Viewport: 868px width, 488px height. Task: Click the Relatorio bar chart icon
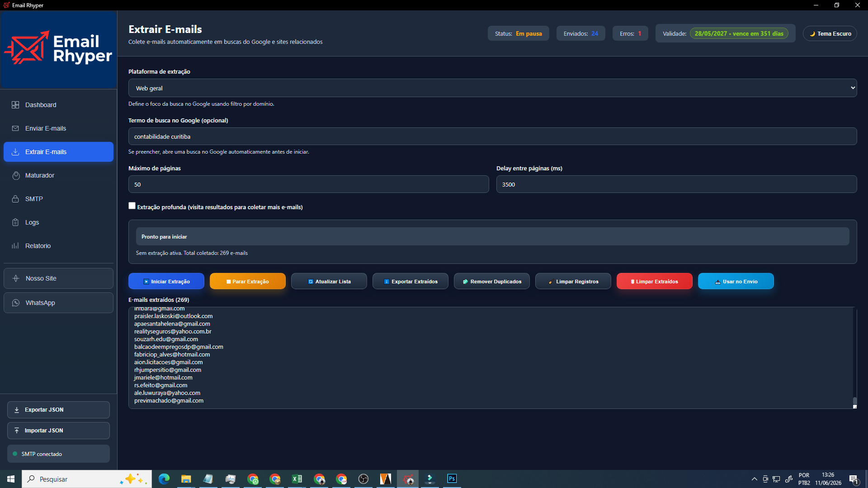click(15, 246)
